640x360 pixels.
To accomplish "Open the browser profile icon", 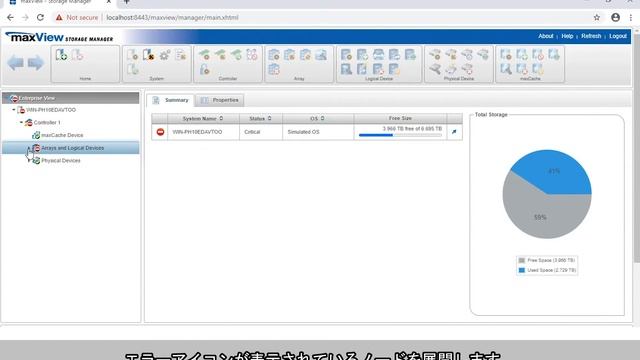I will (616, 18).
